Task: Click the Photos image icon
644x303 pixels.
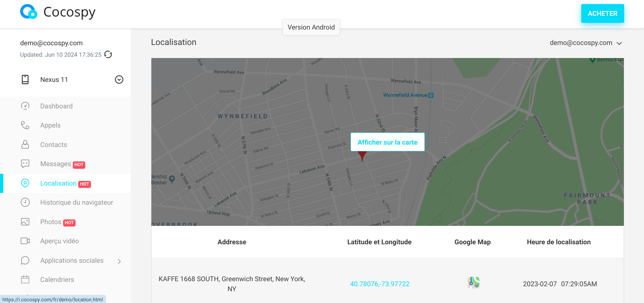Action: click(x=25, y=222)
